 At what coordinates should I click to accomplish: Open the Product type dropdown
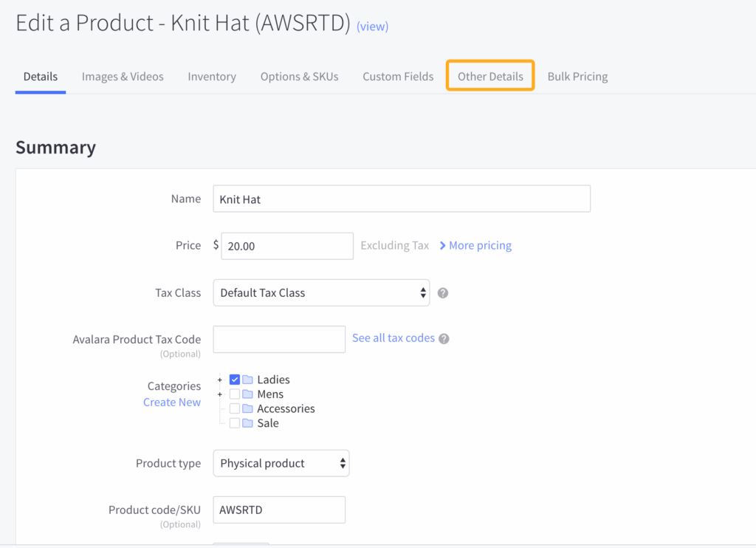click(281, 463)
